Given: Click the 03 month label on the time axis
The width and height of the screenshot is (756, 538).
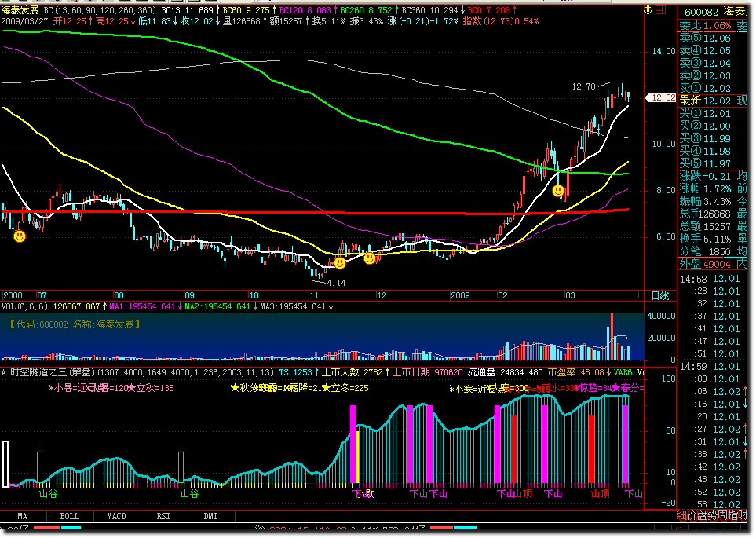Looking at the screenshot, I should [571, 295].
